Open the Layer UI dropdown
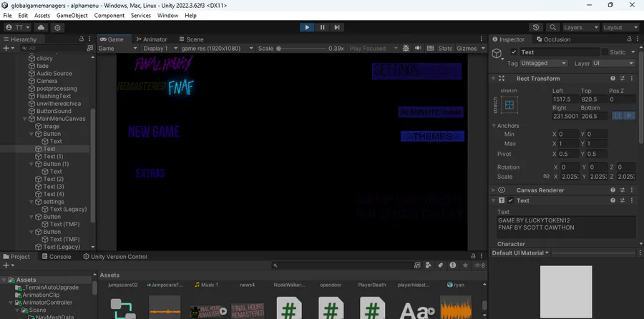Screen dimensions: 644x319 [x=614, y=63]
